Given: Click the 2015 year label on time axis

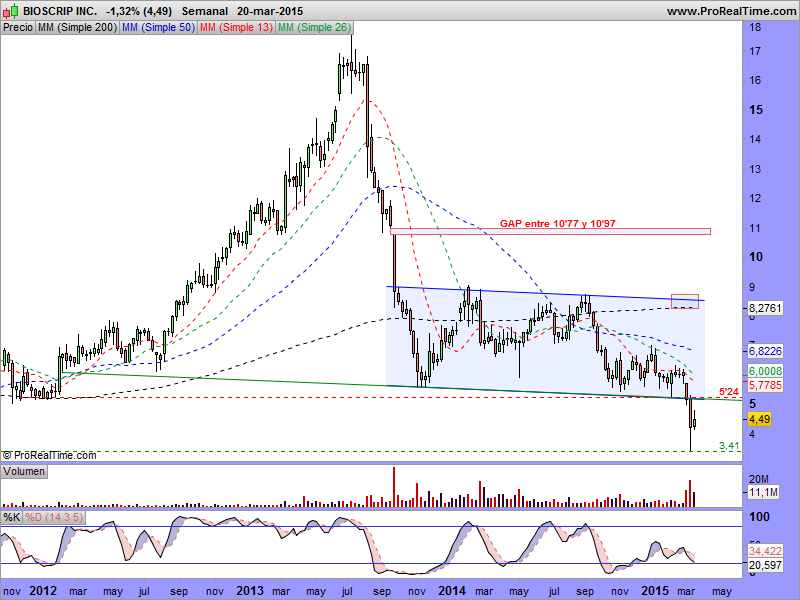Looking at the screenshot, I should (655, 591).
